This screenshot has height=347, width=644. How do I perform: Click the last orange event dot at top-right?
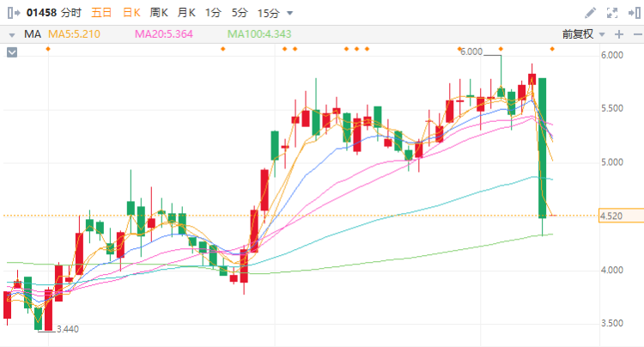pyautogui.click(x=552, y=49)
